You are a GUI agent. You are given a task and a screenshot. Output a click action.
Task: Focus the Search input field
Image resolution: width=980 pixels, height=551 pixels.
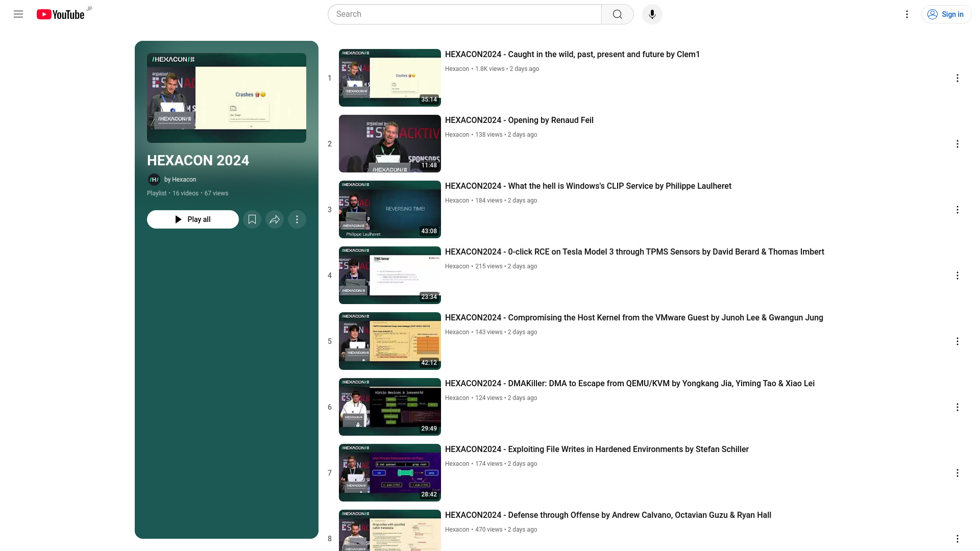point(464,14)
